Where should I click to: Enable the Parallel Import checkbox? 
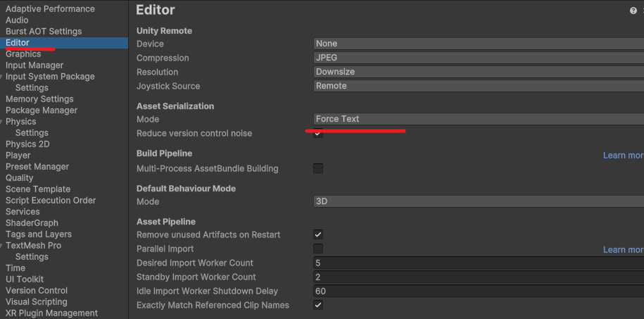318,249
